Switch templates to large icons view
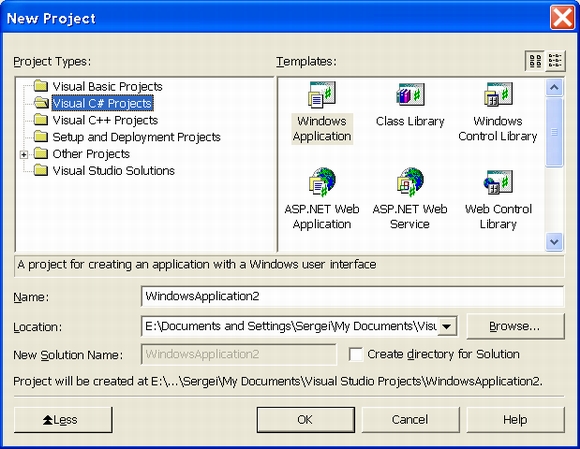The height and width of the screenshot is (449, 580). [535, 61]
